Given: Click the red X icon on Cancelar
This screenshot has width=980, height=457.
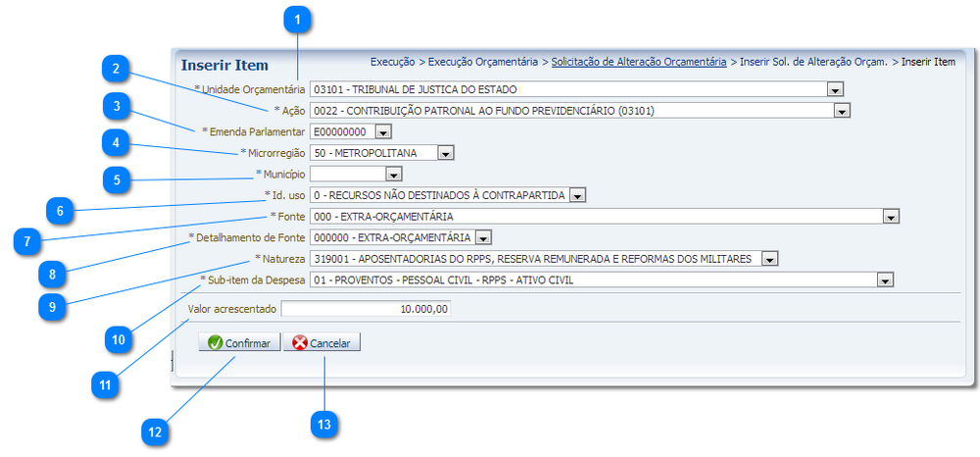Looking at the screenshot, I should [299, 343].
